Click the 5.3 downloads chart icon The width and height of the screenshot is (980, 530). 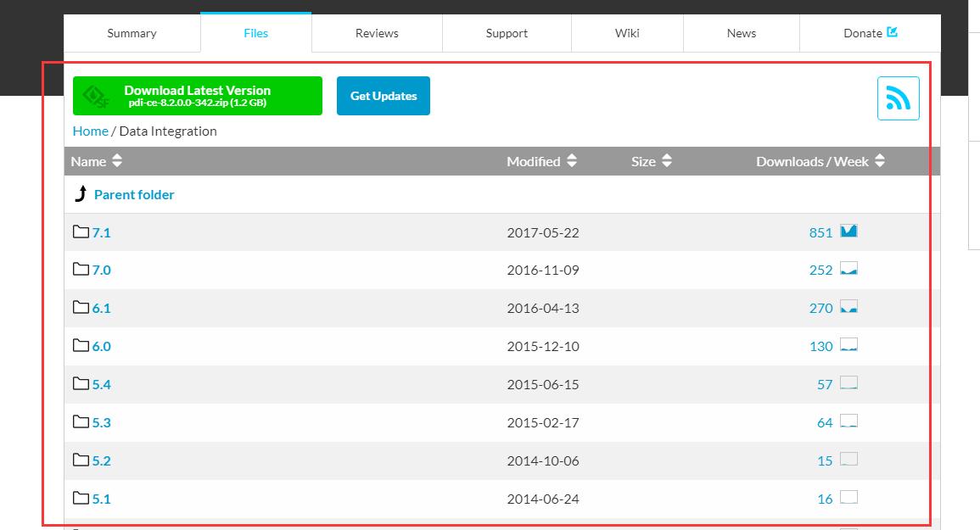[x=848, y=421]
